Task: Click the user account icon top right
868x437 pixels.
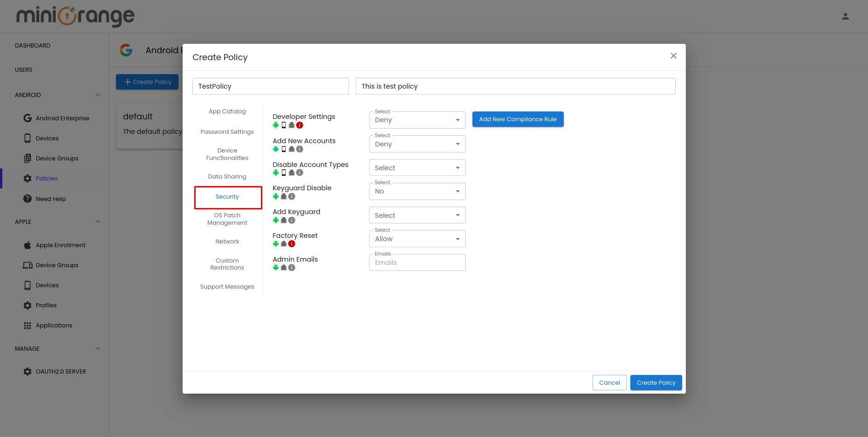Action: pyautogui.click(x=846, y=16)
